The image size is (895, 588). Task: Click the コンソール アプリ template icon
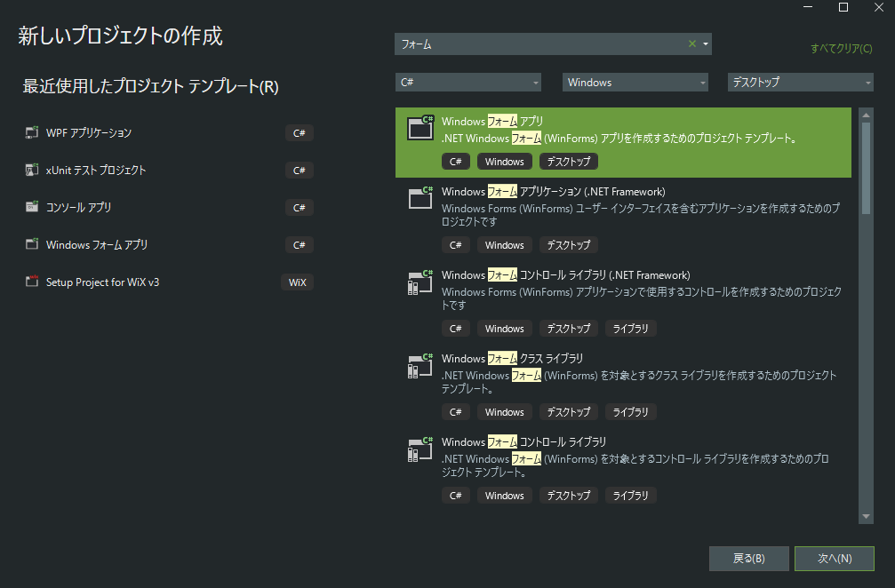coord(32,207)
